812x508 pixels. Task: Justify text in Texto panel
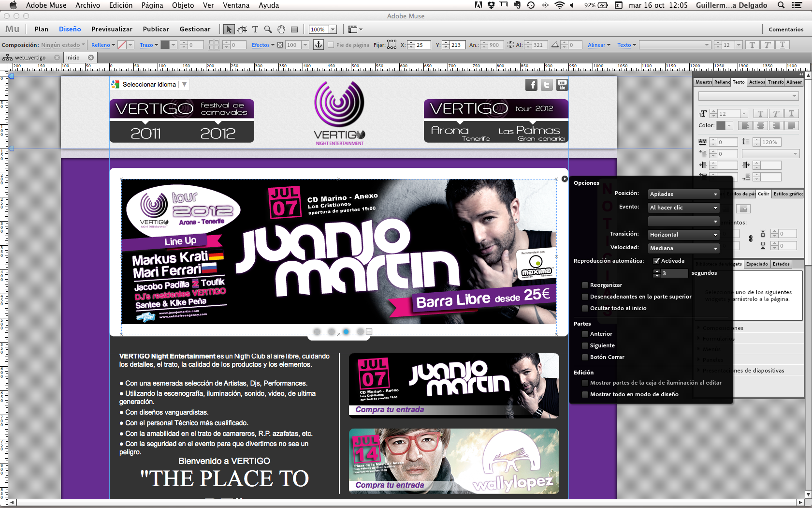791,126
